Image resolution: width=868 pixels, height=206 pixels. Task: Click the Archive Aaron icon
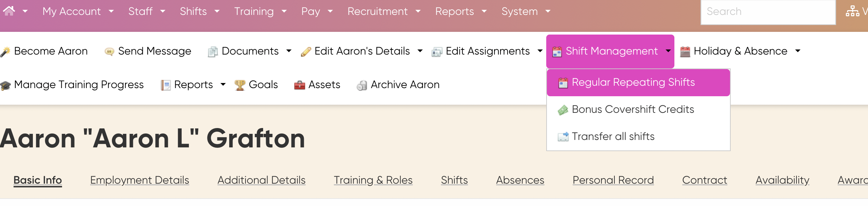[362, 85]
